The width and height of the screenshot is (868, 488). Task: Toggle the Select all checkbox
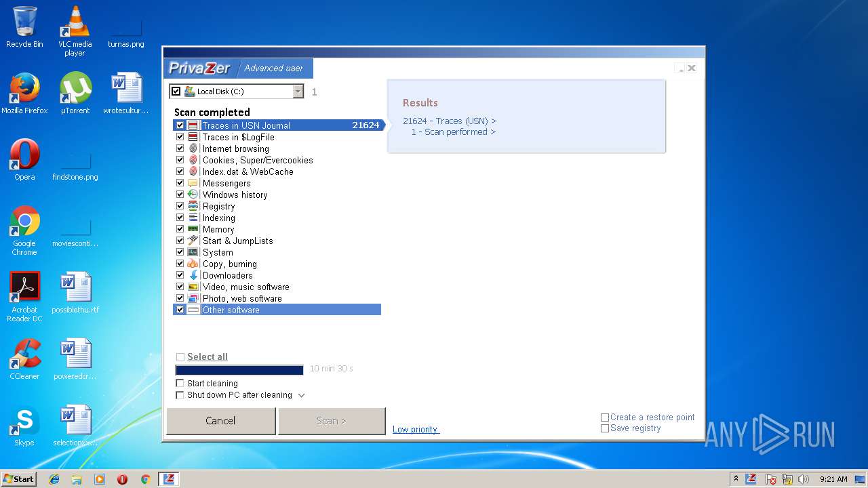coord(180,357)
